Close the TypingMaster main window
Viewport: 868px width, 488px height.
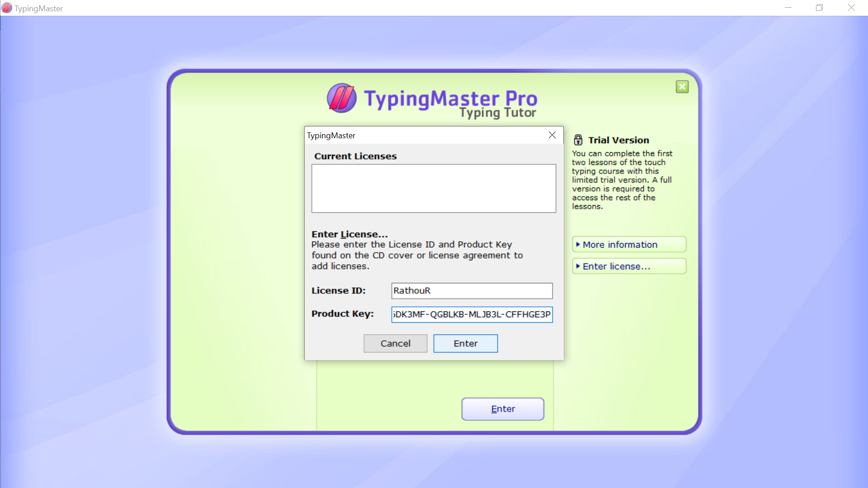coord(851,8)
